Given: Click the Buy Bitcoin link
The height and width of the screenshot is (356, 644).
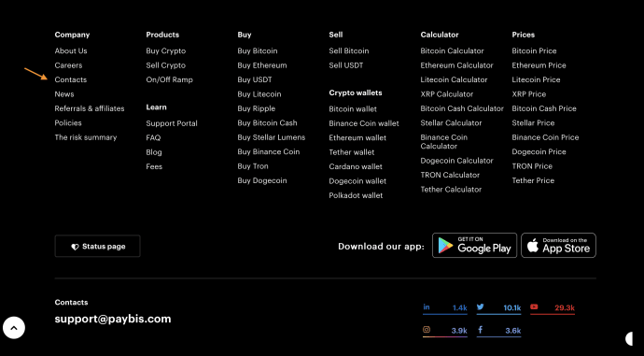Looking at the screenshot, I should click(x=258, y=51).
